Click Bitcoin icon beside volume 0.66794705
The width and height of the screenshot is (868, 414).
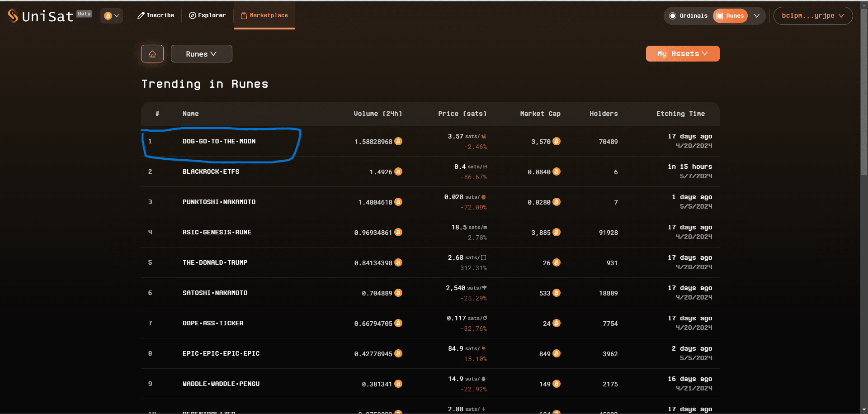click(x=398, y=323)
